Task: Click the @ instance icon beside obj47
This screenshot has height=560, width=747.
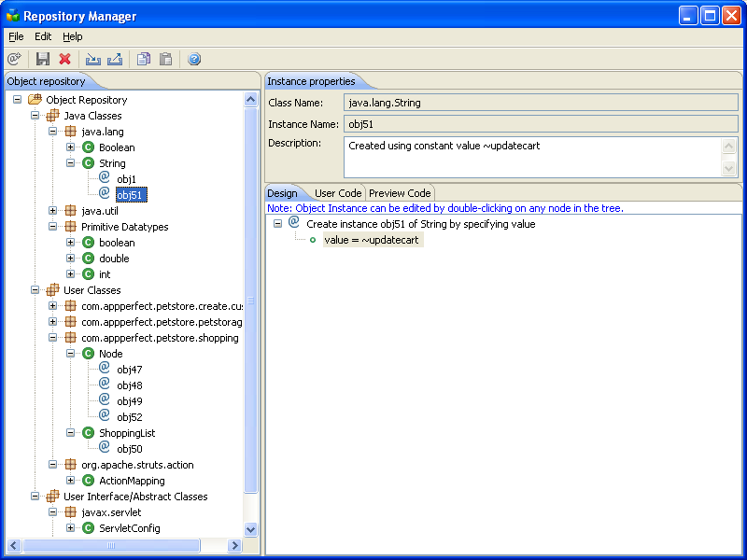Action: click(x=105, y=368)
